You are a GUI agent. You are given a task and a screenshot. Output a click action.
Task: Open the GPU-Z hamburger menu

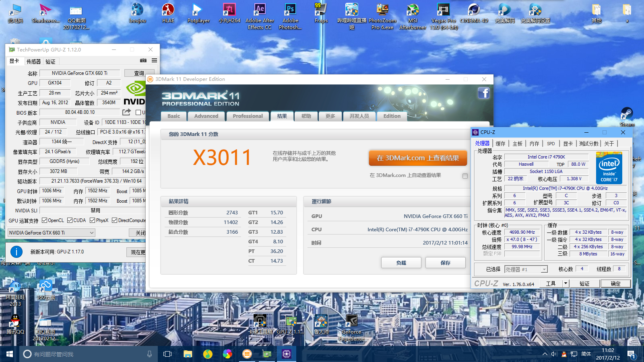pos(154,60)
